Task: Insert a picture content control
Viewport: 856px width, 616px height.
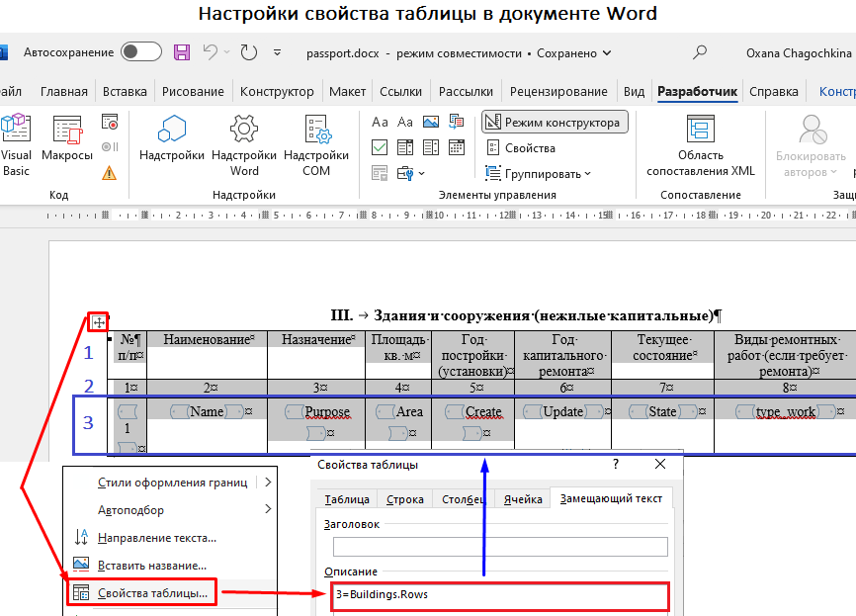Action: tap(430, 123)
